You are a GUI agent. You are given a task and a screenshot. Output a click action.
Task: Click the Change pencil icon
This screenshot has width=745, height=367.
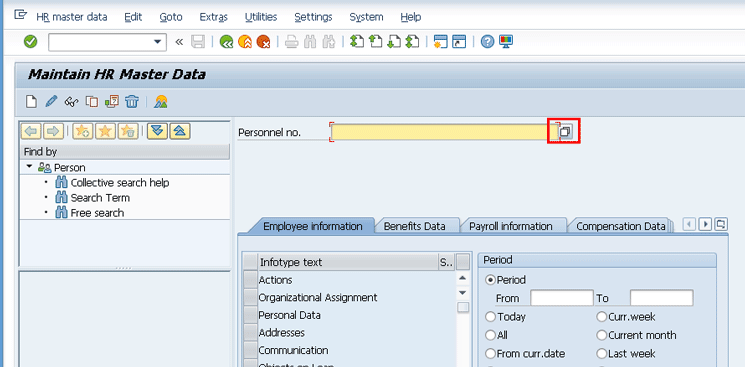pyautogui.click(x=51, y=101)
